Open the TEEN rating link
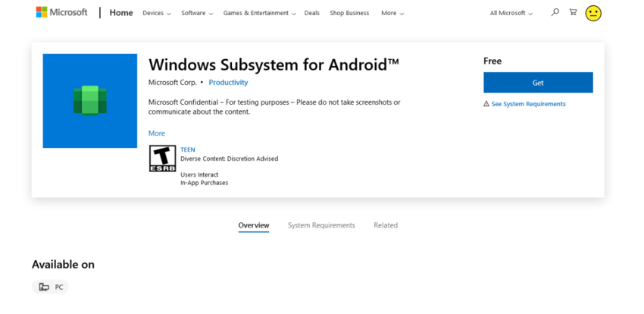Screen dimensions: 644x314 coord(188,149)
